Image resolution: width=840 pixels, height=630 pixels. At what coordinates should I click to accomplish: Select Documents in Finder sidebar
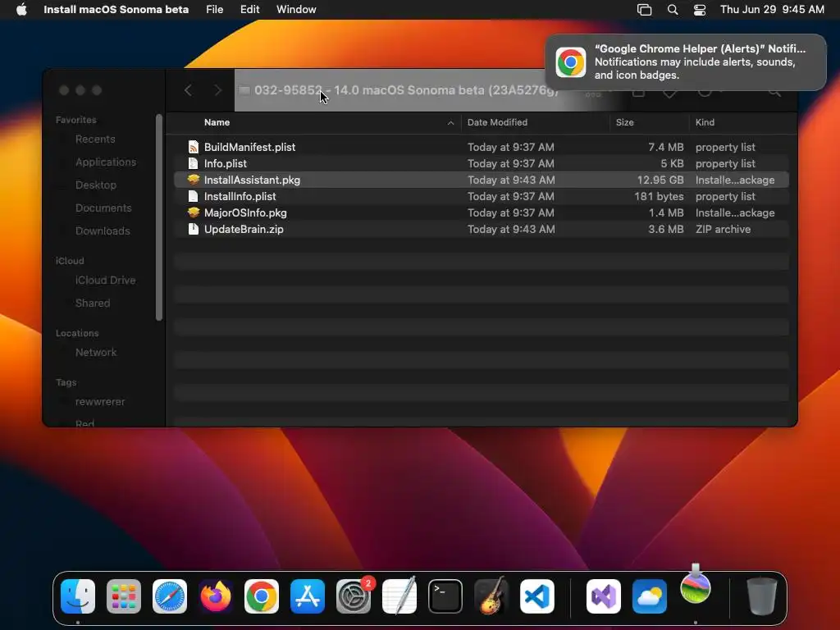click(103, 208)
